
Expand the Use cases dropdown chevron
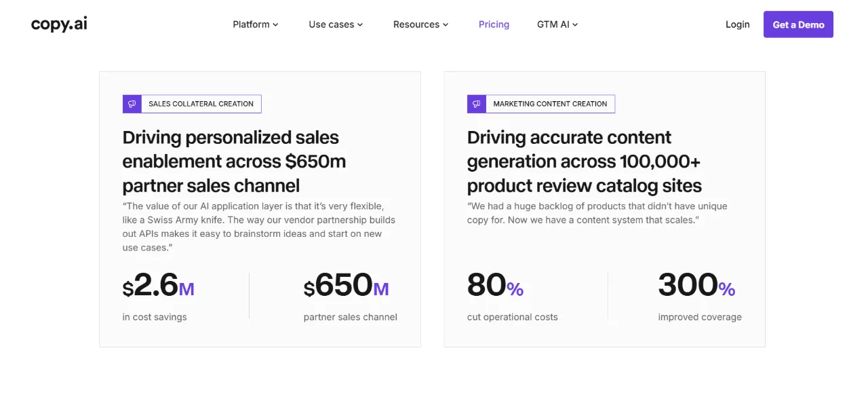coord(360,25)
